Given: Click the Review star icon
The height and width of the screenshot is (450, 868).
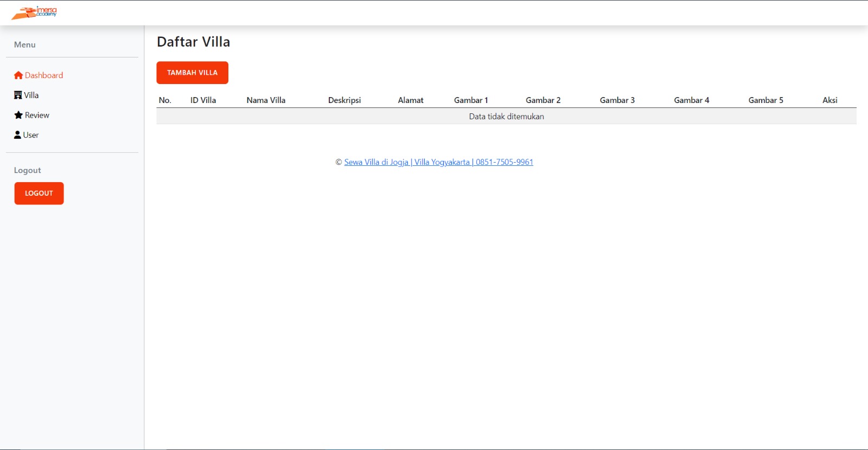Looking at the screenshot, I should 18,115.
